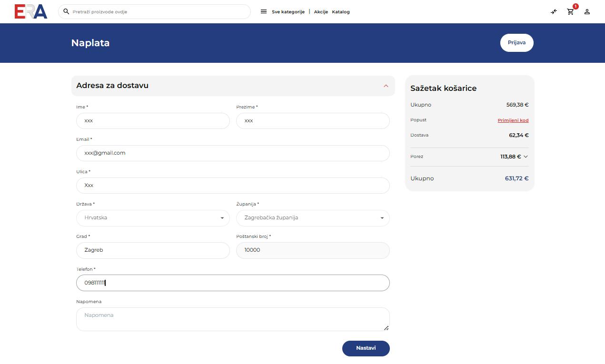The image size is (605, 364).
Task: Click the ERA logo
Action: pyautogui.click(x=31, y=11)
